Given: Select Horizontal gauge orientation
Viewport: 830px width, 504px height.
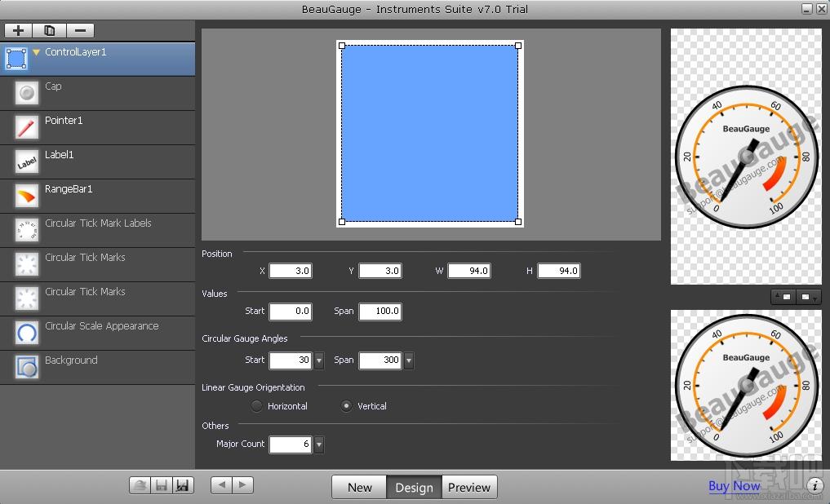Looking at the screenshot, I should pos(256,406).
